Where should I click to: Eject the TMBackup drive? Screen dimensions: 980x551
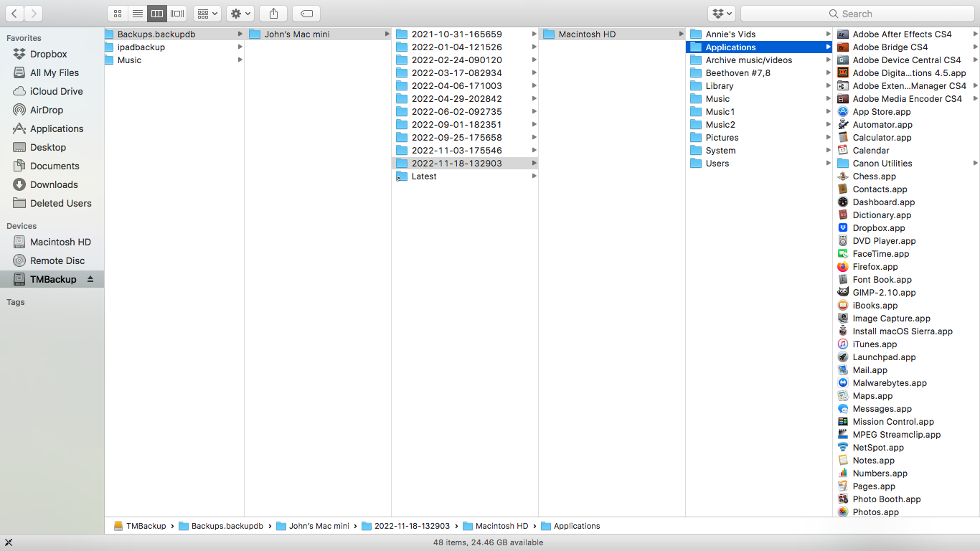pos(90,279)
